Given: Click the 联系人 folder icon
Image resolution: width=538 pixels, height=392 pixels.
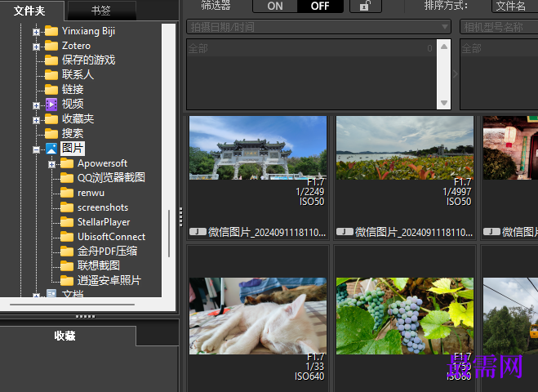Looking at the screenshot, I should (51, 75).
